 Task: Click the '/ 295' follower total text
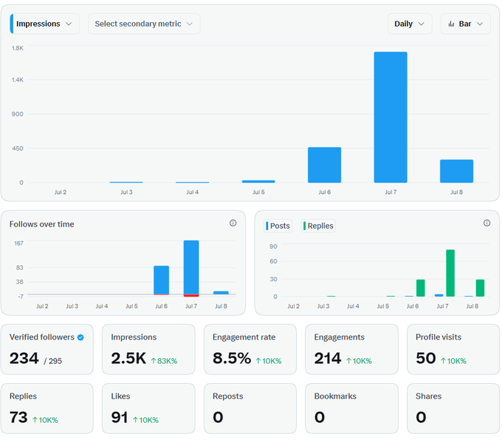tap(53, 361)
